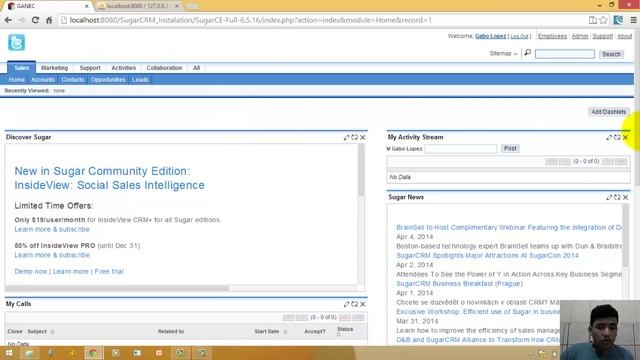The image size is (640, 360).
Task: Click the Discover Sugar vertical scrollbar
Action: (361, 171)
